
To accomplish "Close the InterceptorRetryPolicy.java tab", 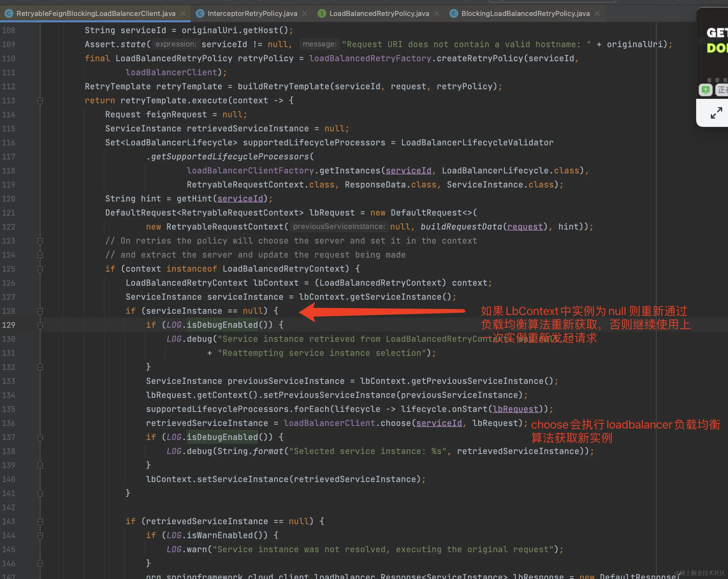I will click(305, 13).
